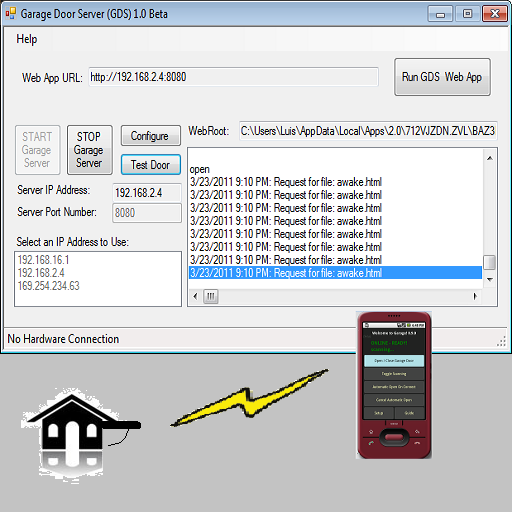
Task: Click STOP Garage Server button
Action: tap(90, 150)
